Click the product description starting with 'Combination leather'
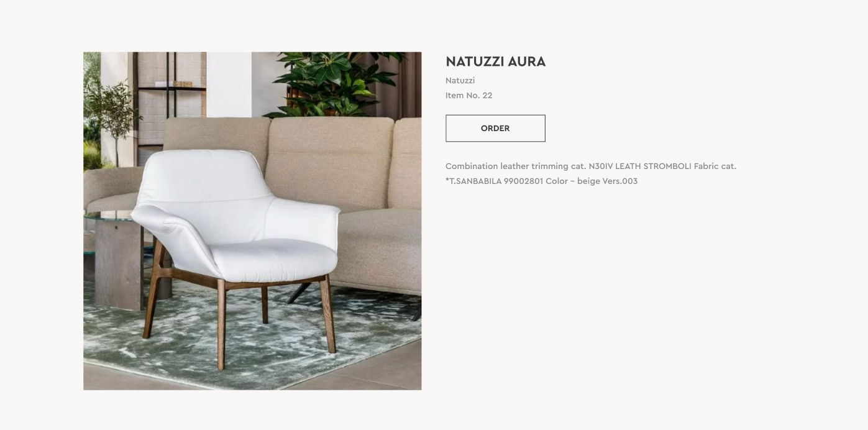 tap(591, 173)
